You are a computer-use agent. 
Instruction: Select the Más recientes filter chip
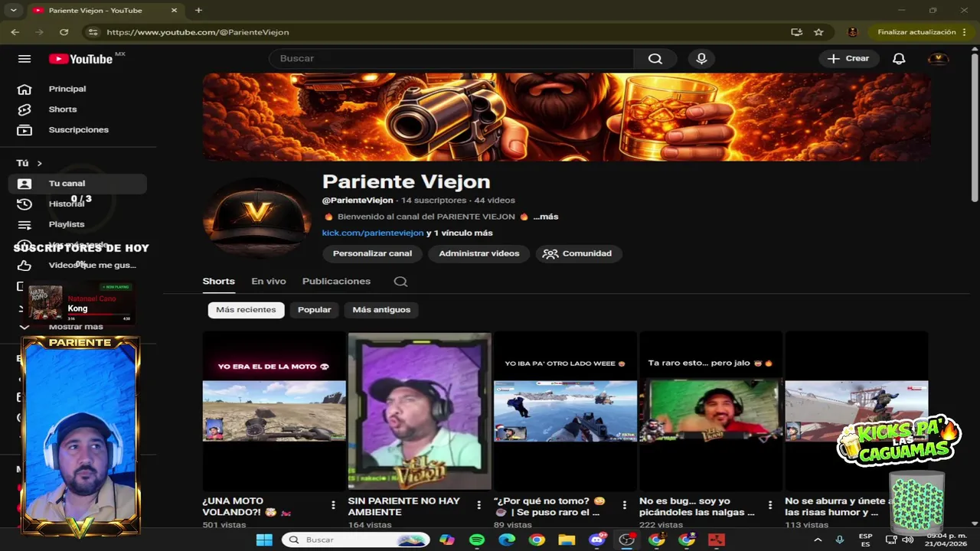(246, 310)
